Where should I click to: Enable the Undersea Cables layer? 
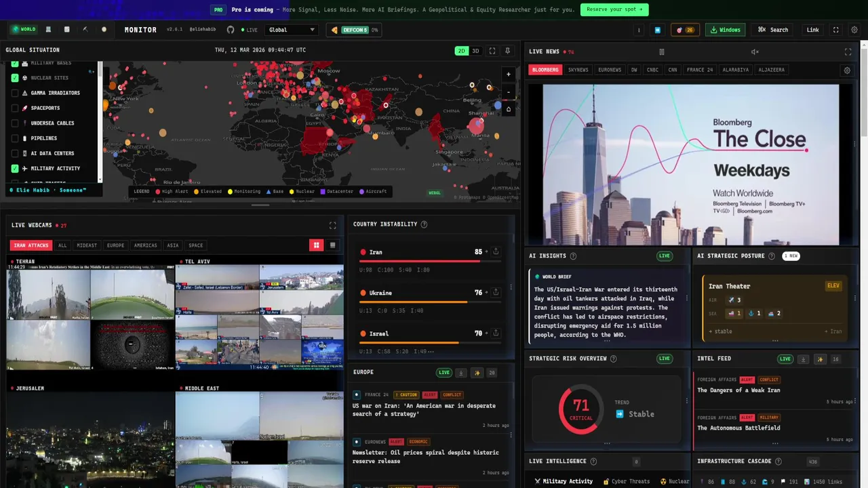pyautogui.click(x=15, y=123)
